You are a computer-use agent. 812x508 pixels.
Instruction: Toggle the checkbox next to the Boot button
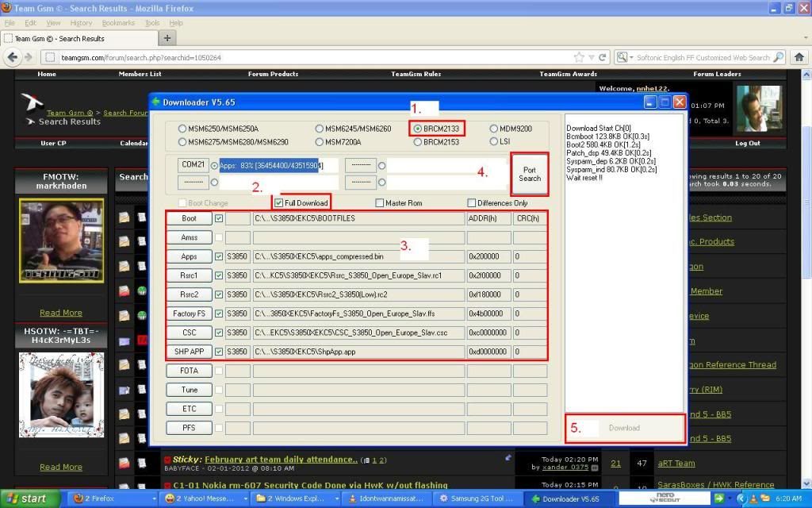coord(219,218)
